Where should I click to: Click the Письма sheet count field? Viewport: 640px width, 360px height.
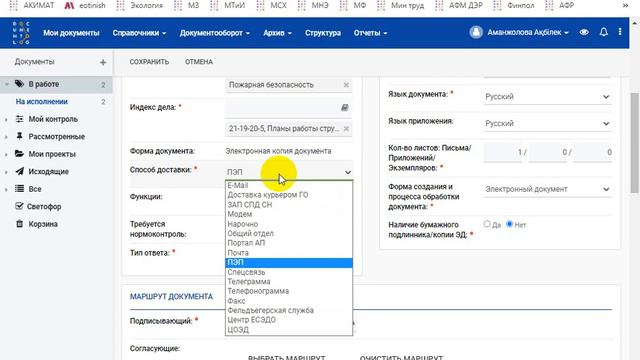(502, 152)
